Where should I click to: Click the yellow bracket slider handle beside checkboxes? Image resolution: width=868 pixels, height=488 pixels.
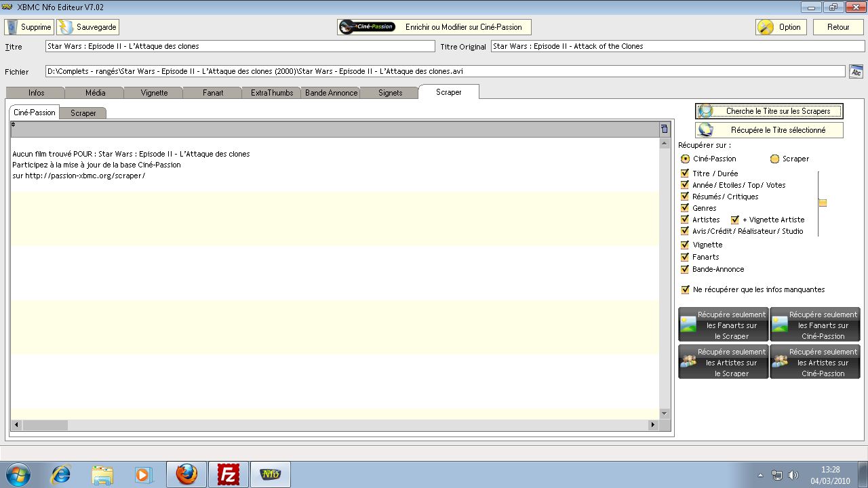tap(823, 203)
